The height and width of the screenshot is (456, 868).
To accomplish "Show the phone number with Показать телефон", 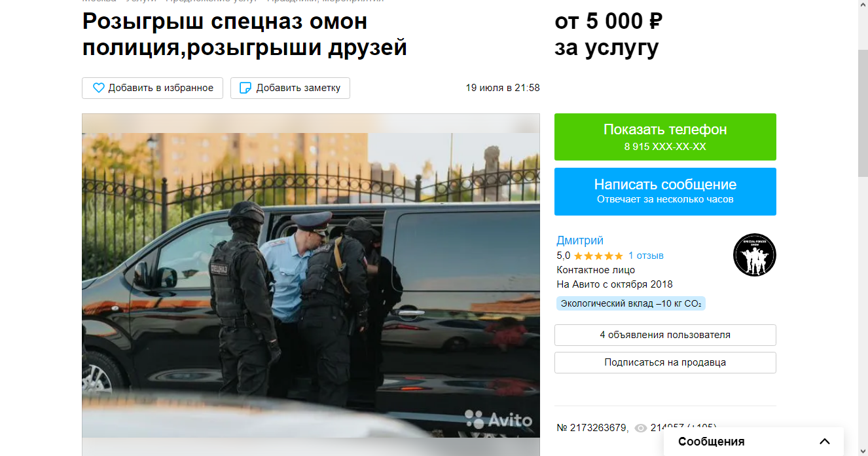I will pyautogui.click(x=665, y=137).
